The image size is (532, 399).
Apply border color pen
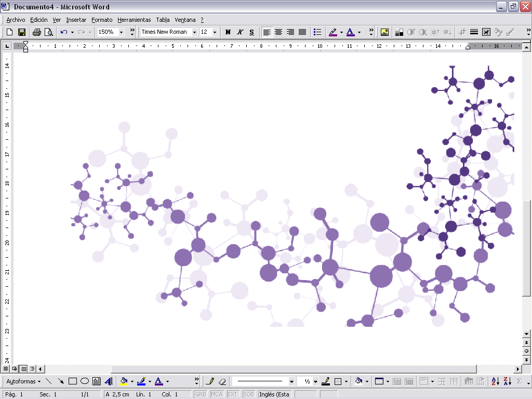point(326,381)
